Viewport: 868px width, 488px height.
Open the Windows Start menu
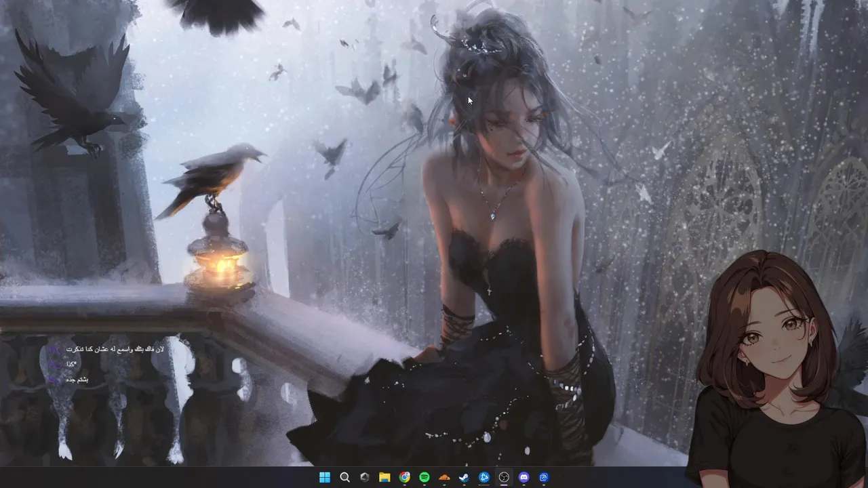click(325, 477)
